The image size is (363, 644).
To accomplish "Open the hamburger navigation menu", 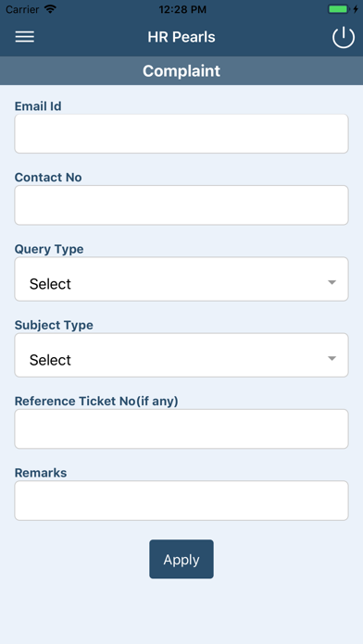I will click(x=25, y=37).
